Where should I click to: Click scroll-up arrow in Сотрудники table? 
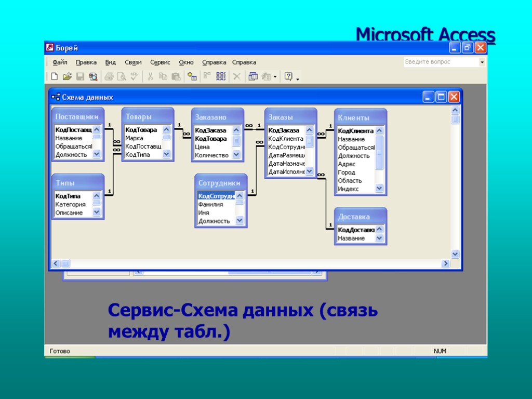click(240, 196)
